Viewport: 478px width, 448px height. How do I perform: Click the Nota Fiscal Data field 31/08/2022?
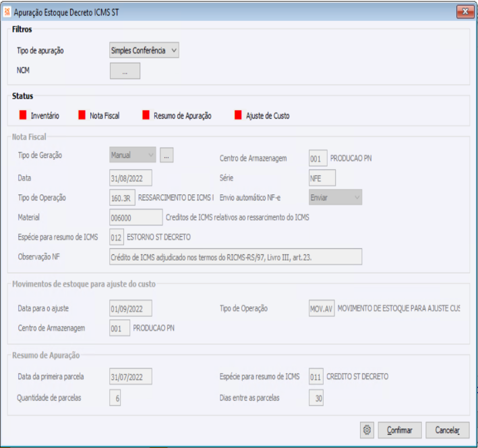click(131, 178)
